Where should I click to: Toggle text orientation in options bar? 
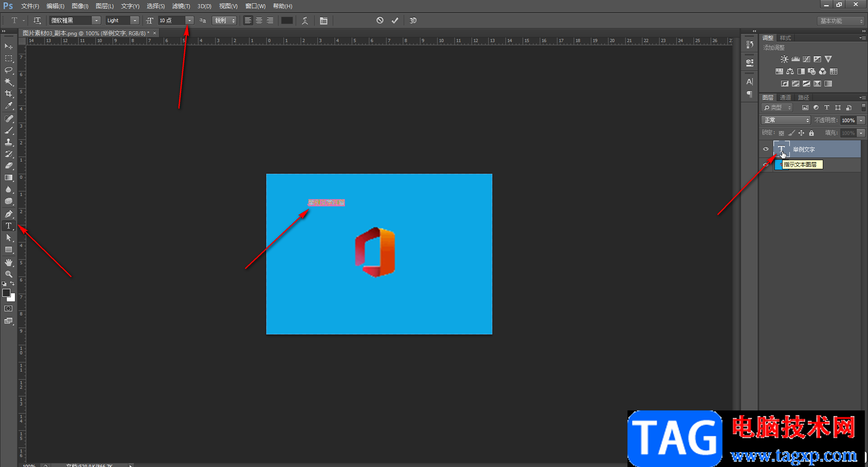(x=37, y=20)
